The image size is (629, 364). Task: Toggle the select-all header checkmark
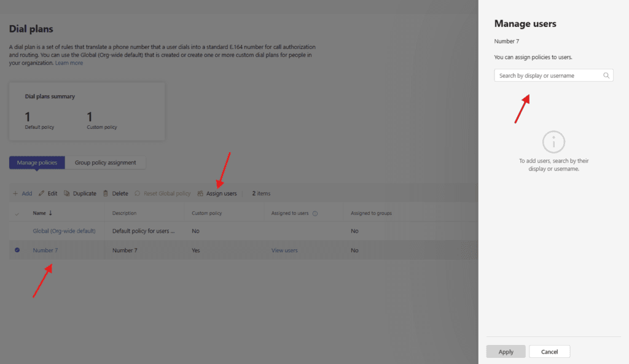(x=17, y=214)
